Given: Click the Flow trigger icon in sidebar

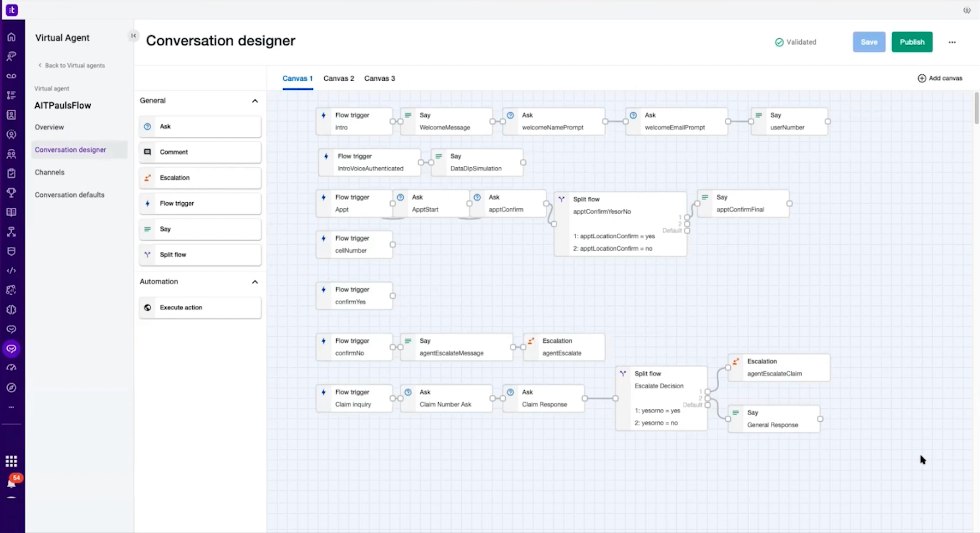Looking at the screenshot, I should (147, 203).
